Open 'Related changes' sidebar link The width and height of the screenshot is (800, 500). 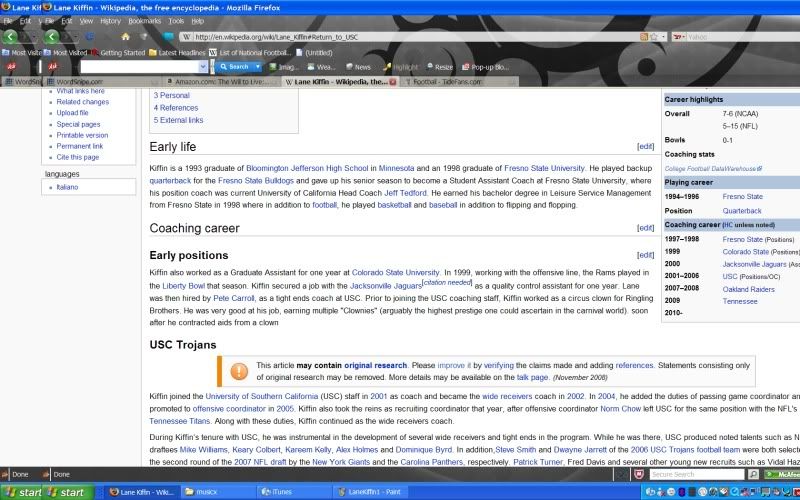pos(82,102)
